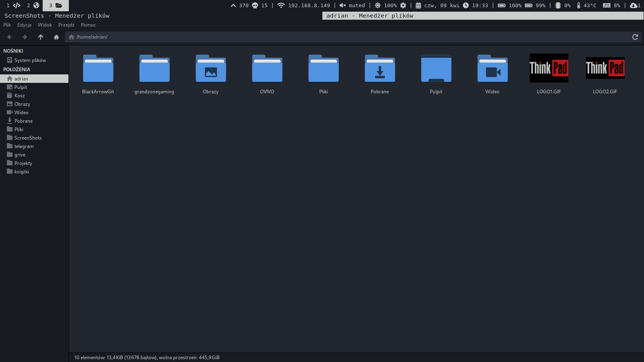Open Pliki in the sidebar
This screenshot has height=362, width=644.
34,130
